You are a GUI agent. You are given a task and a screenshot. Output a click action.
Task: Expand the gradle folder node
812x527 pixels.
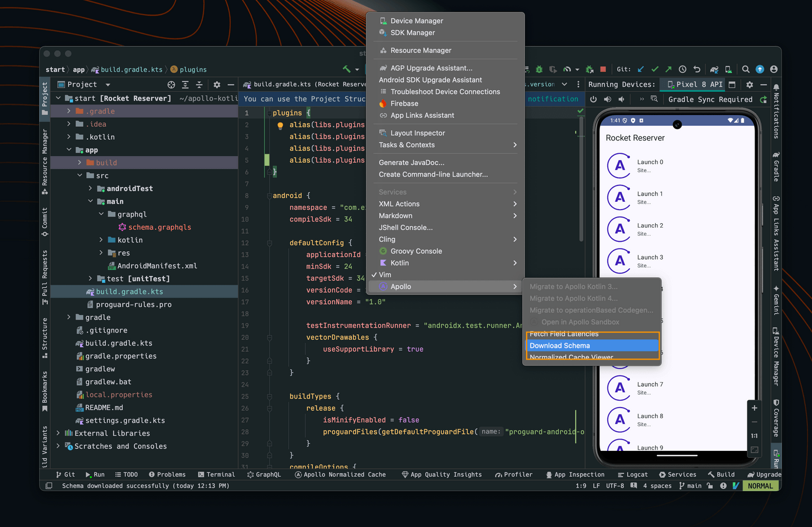(x=69, y=317)
